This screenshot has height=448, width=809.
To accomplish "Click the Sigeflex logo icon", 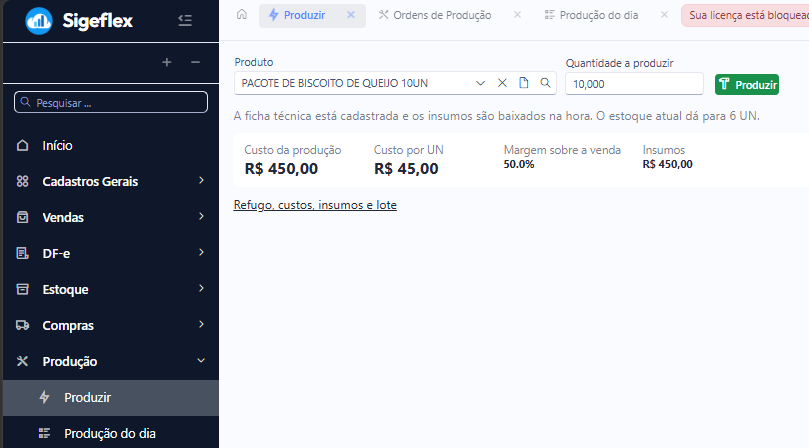I will (39, 21).
